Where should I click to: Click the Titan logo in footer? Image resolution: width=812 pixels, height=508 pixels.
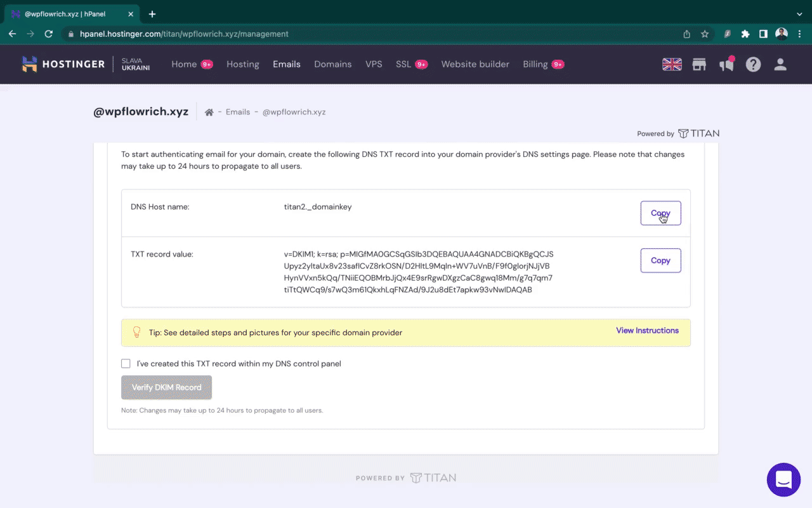(433, 478)
